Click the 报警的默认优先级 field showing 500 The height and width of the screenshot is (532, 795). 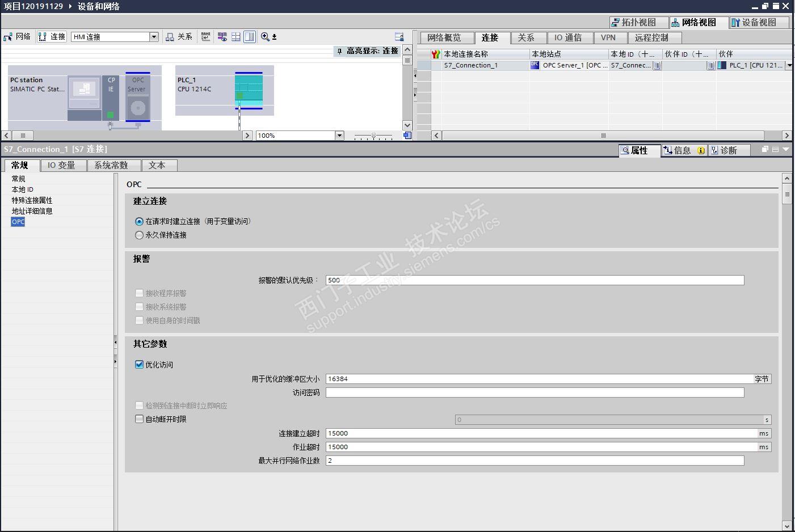click(x=535, y=280)
